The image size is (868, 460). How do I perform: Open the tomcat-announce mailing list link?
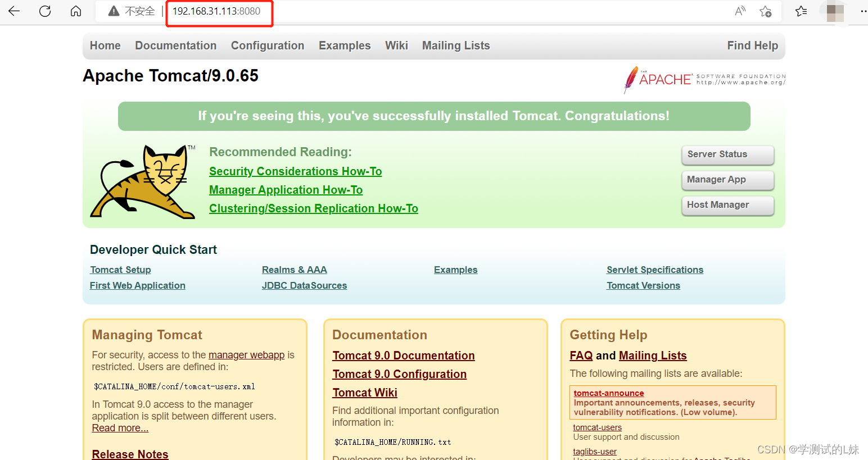609,393
